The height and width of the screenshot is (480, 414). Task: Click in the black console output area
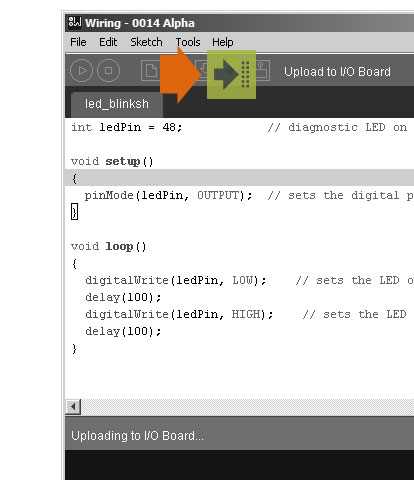[x=239, y=465]
